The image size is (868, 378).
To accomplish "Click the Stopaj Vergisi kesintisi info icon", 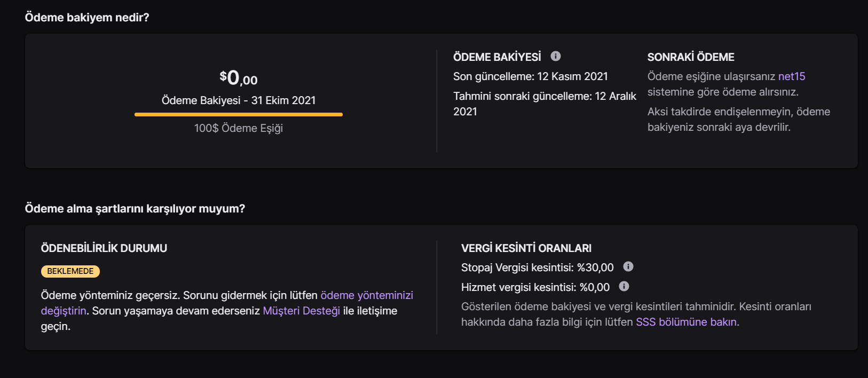I will pyautogui.click(x=628, y=266).
